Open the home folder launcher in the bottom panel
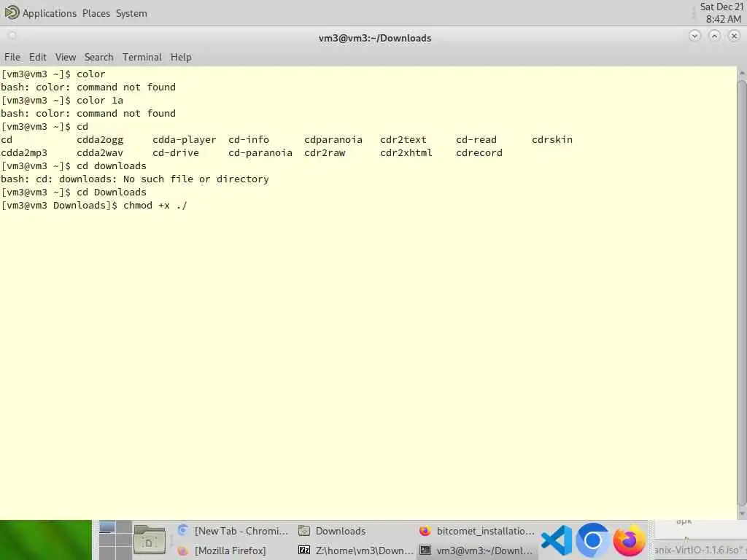Screen dimensions: 747x560 pos(149,540)
